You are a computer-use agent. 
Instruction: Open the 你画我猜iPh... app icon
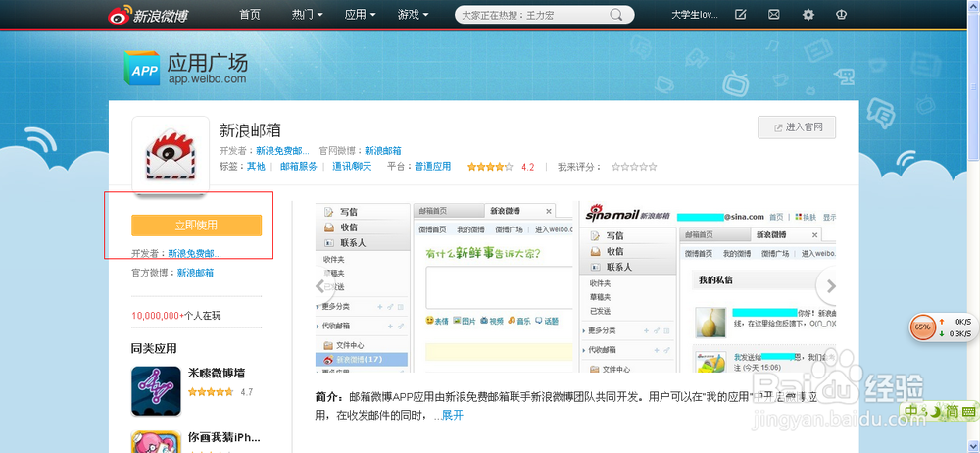pyautogui.click(x=156, y=441)
